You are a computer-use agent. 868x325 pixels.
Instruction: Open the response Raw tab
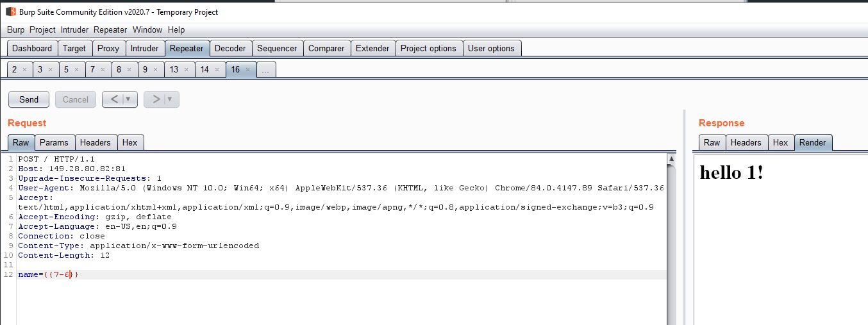tap(712, 142)
